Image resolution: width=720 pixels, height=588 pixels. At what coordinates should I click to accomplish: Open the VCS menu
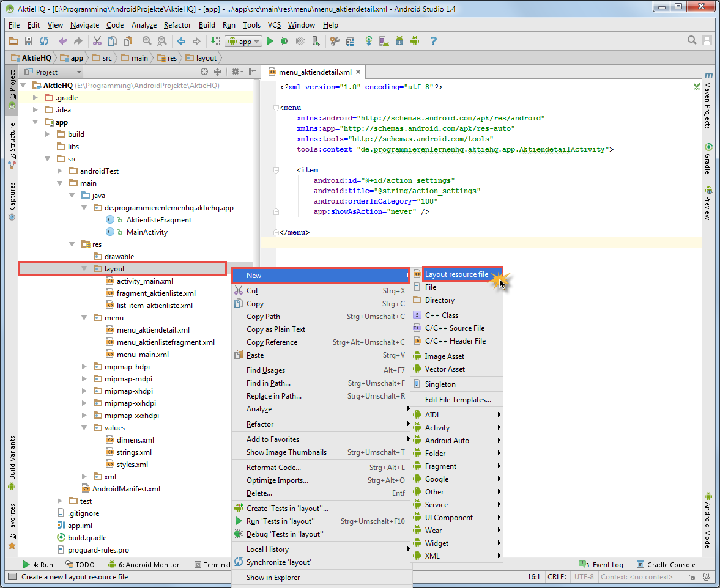(274, 25)
